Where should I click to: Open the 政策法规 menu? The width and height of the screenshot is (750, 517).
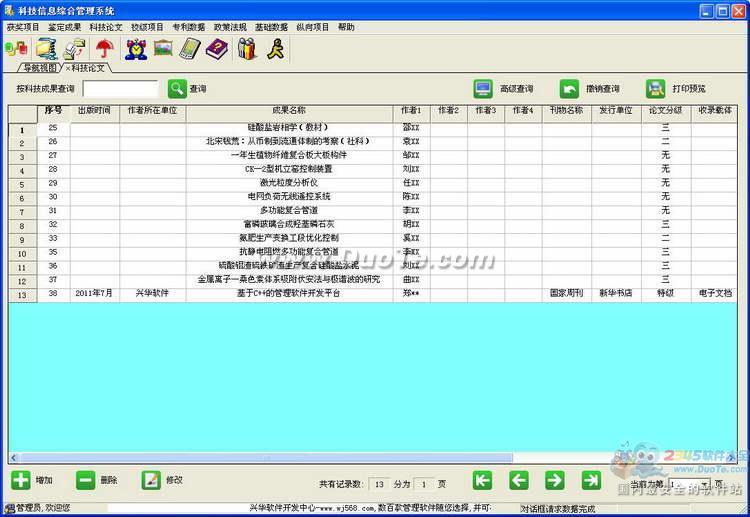pyautogui.click(x=230, y=27)
